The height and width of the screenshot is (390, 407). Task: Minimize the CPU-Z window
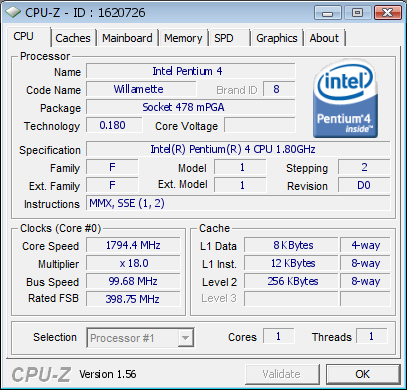point(328,13)
